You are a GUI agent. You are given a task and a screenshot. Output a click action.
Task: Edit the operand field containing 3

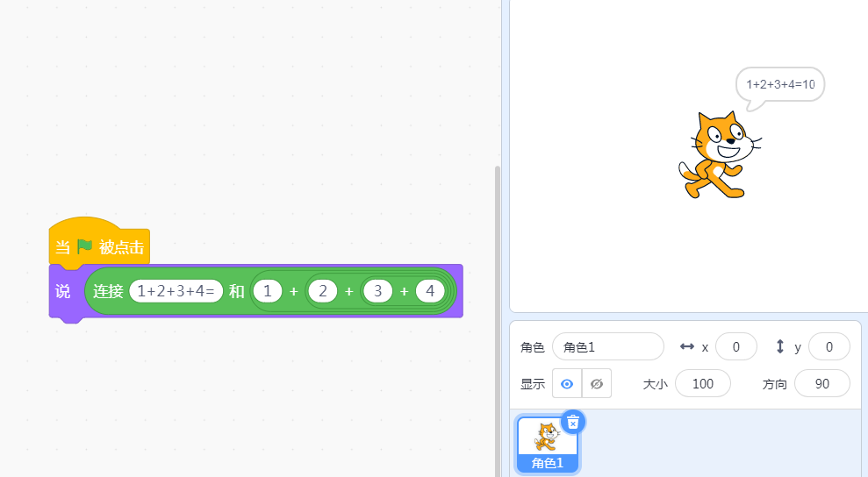[x=378, y=291]
